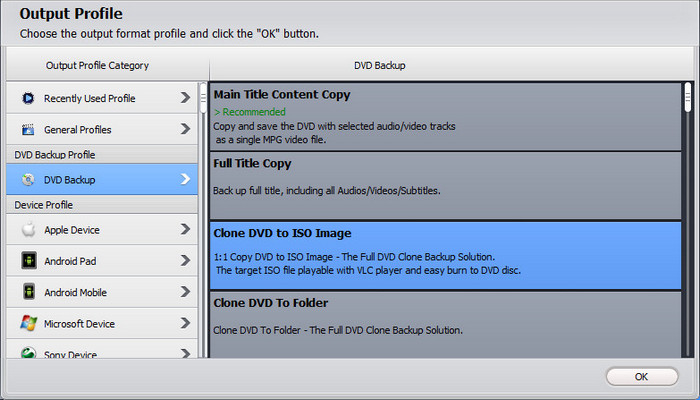Click the General Profiles clapperboard icon
700x400 pixels.
(28, 129)
